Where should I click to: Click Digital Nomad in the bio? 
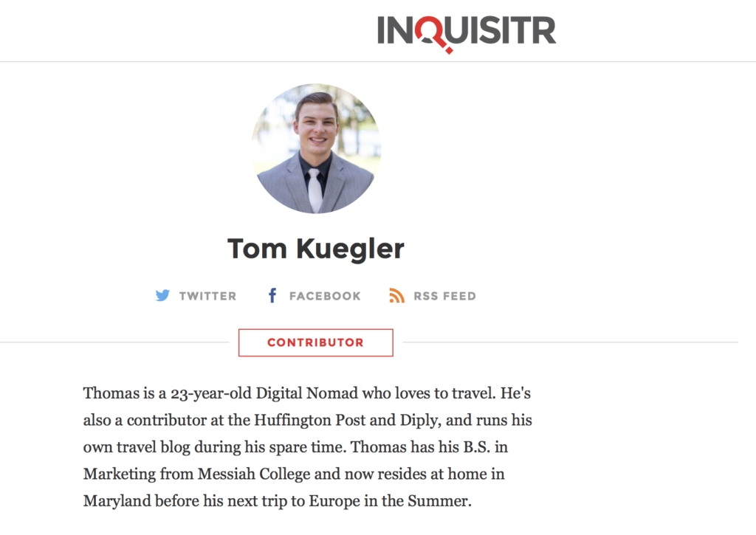306,393
